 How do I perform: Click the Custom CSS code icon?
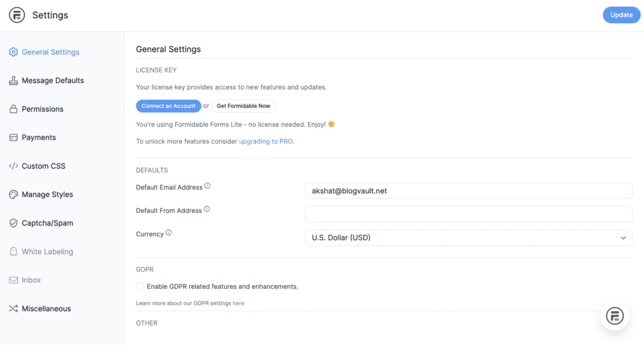(14, 166)
